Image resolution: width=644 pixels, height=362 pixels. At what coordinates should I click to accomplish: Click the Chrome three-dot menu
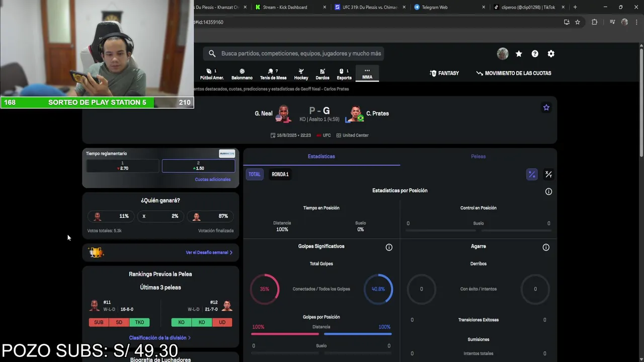coord(636,22)
